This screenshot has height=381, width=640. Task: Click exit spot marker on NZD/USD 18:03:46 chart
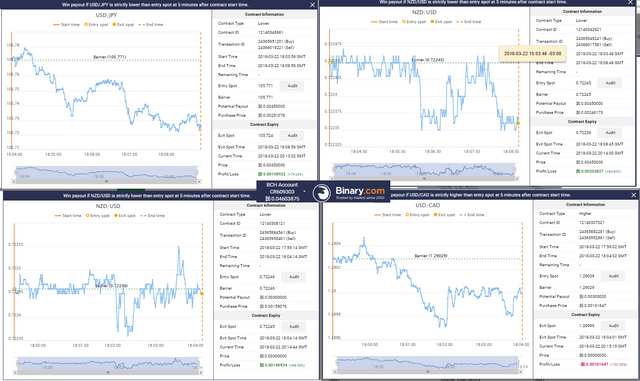coord(518,123)
